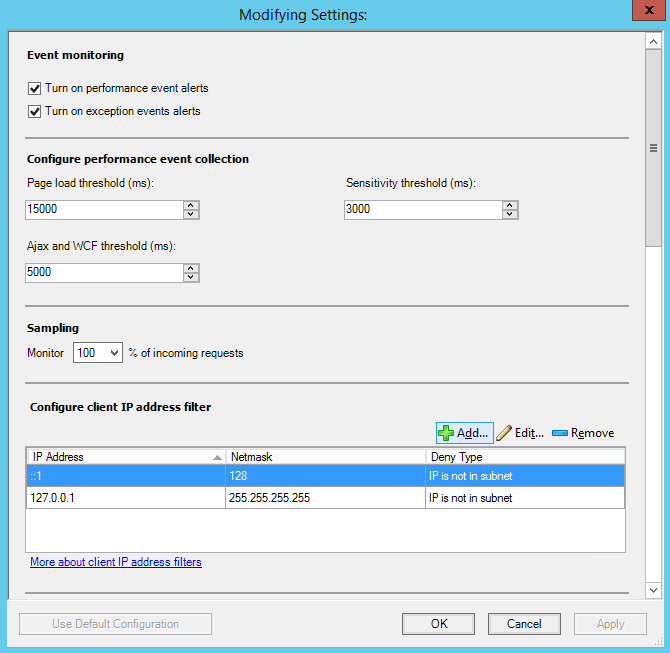Decrease Ajax and WCF threshold value
This screenshot has height=653, width=670.
pos(191,277)
